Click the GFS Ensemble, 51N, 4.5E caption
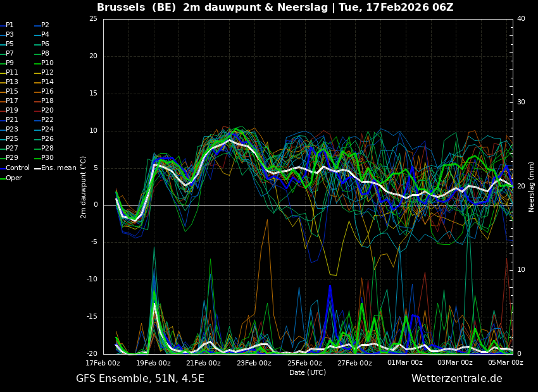Screen dimensions: 538x392 (x=140, y=379)
